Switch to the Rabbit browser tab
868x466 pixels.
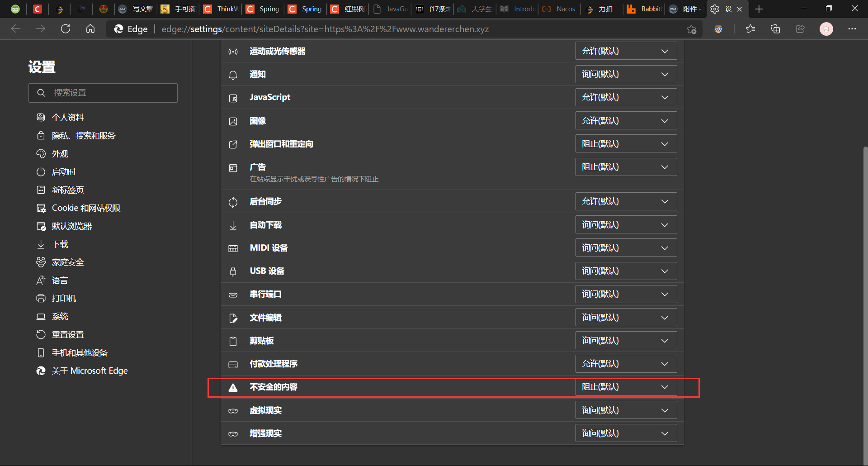click(x=644, y=9)
